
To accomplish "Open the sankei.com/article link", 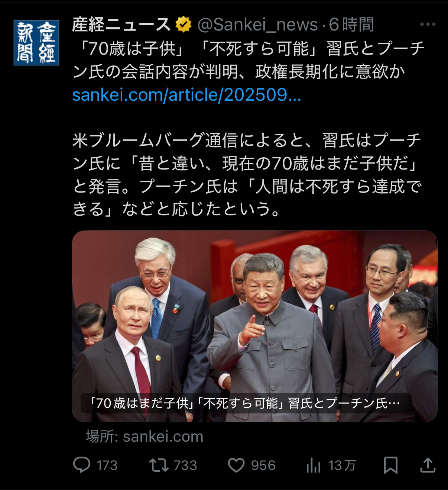I will click(x=186, y=95).
